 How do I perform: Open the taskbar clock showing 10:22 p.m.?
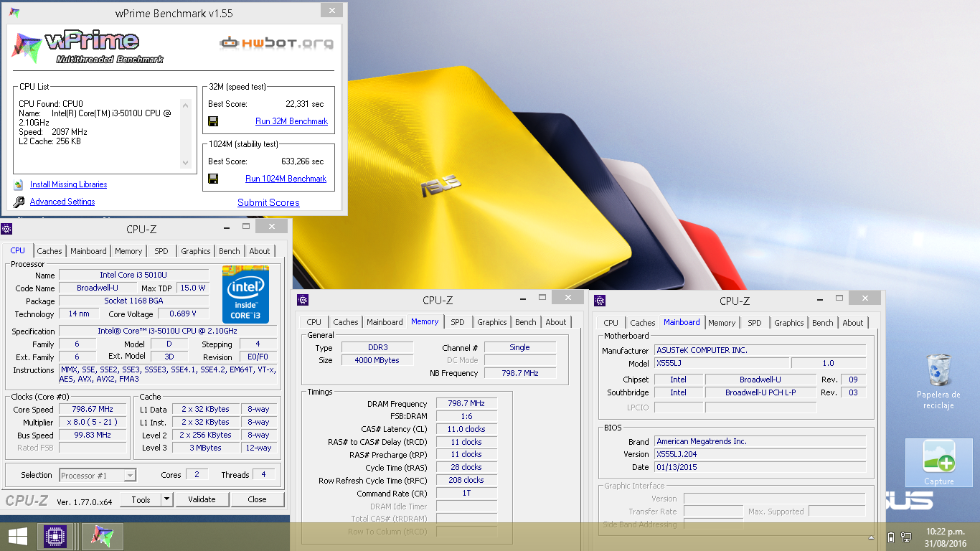pyautogui.click(x=945, y=537)
